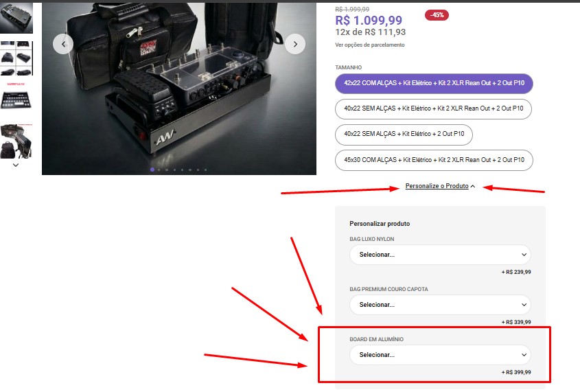Open the BAG LUXO NYLON dropdown
The height and width of the screenshot is (392, 580).
point(440,255)
